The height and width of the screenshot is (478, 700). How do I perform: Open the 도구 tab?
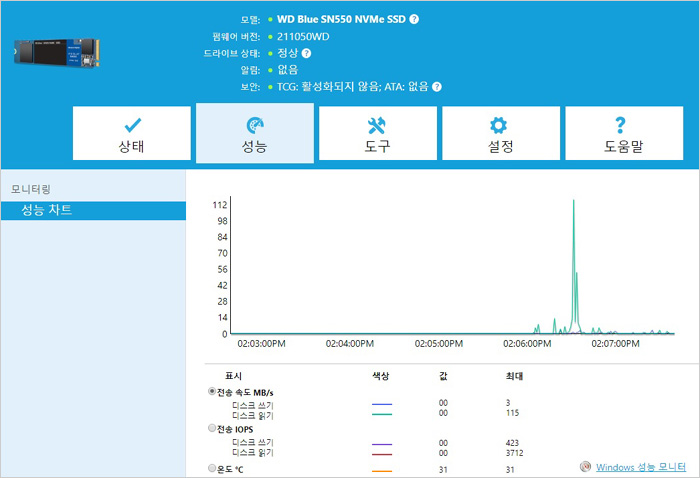coord(378,133)
